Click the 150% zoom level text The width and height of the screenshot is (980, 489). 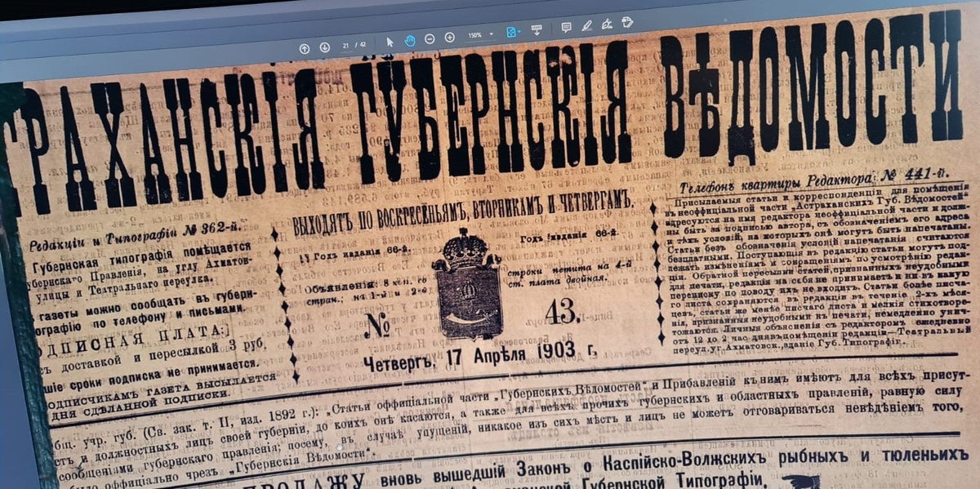coord(477,34)
